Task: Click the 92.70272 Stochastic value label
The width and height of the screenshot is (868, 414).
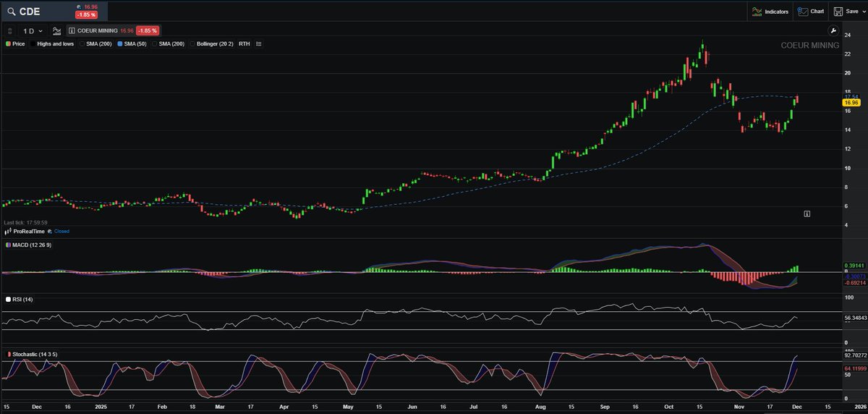Action: click(x=854, y=355)
